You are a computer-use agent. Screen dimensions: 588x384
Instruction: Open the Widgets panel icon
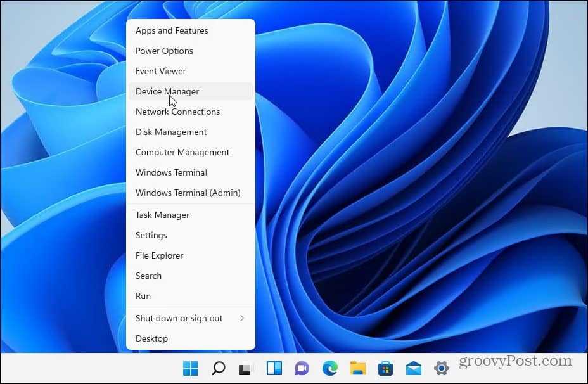tap(274, 368)
